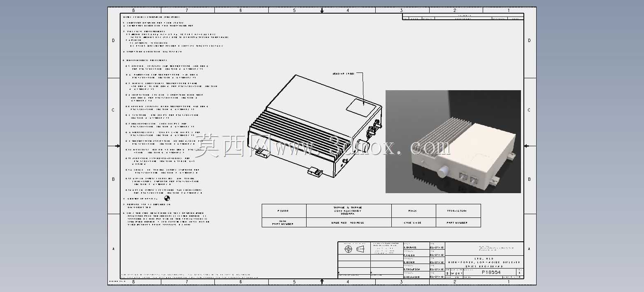Select the rendered 3D image of the diplexer
Image resolution: width=644 pixels, height=292 pixels.
453,142
